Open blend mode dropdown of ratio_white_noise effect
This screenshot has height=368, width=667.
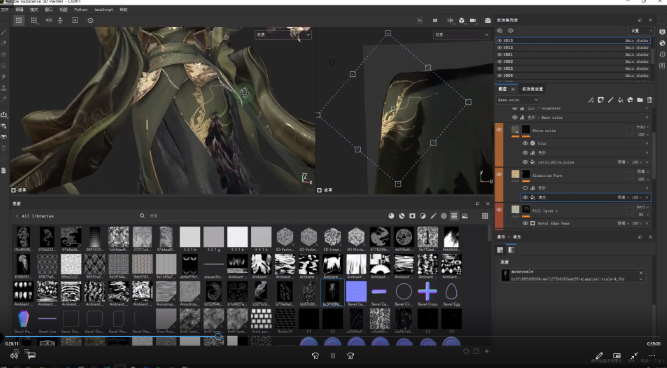(623, 162)
